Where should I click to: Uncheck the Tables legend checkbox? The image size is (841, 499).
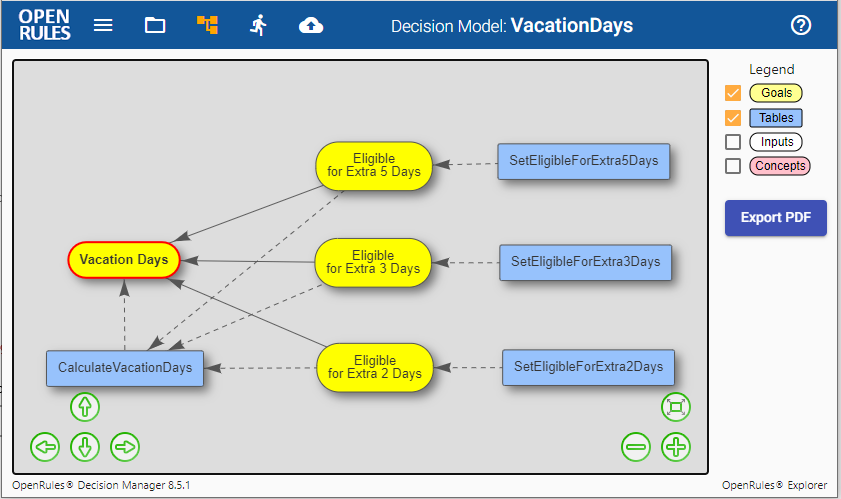(733, 118)
